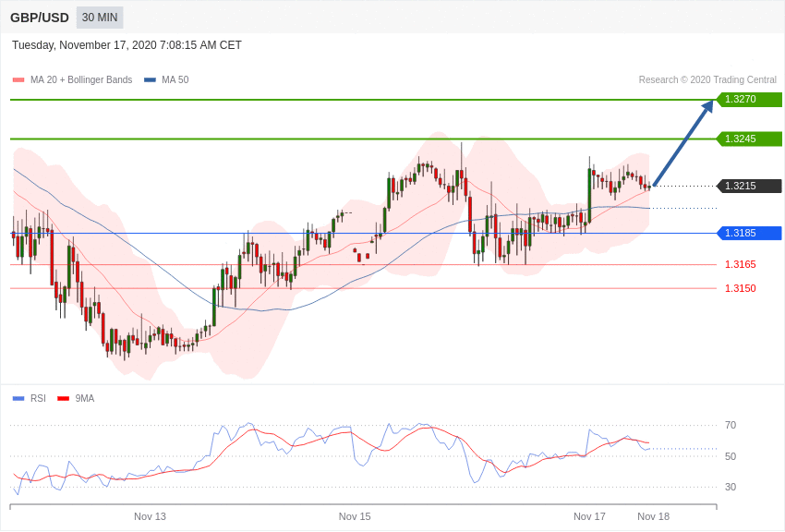Toggle the MA 50 legend label
This screenshot has width=785, height=532.
(175, 79)
